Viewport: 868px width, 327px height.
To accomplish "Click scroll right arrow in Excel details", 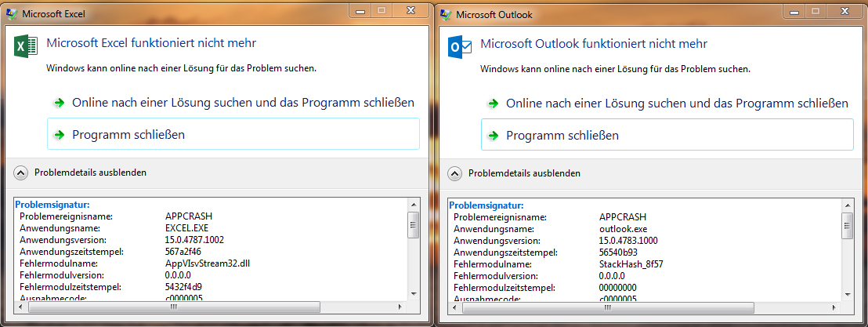I will 401,307.
